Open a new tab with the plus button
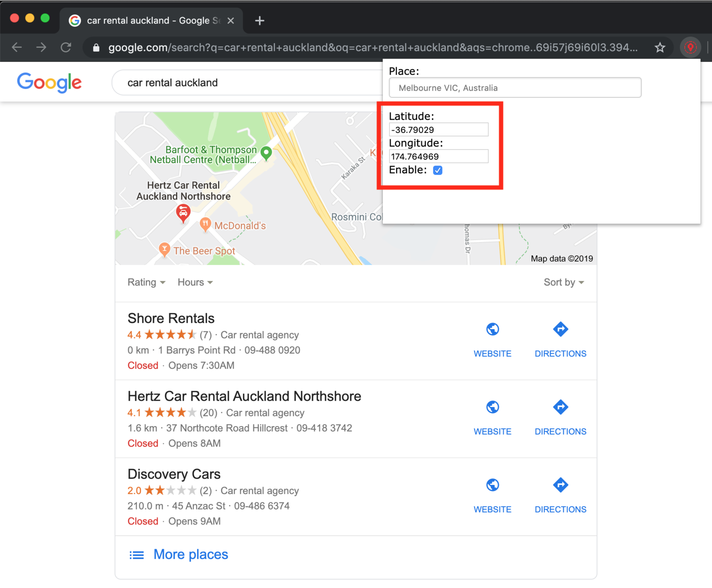The width and height of the screenshot is (712, 588). pos(260,20)
